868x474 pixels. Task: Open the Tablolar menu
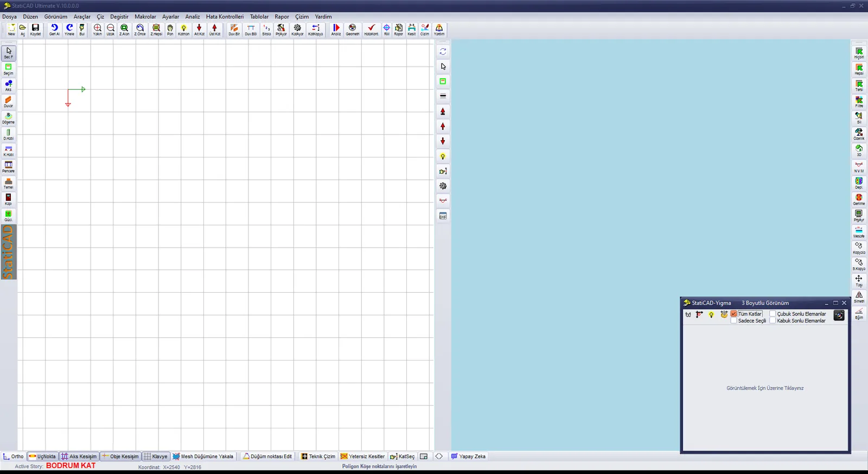[x=259, y=17]
